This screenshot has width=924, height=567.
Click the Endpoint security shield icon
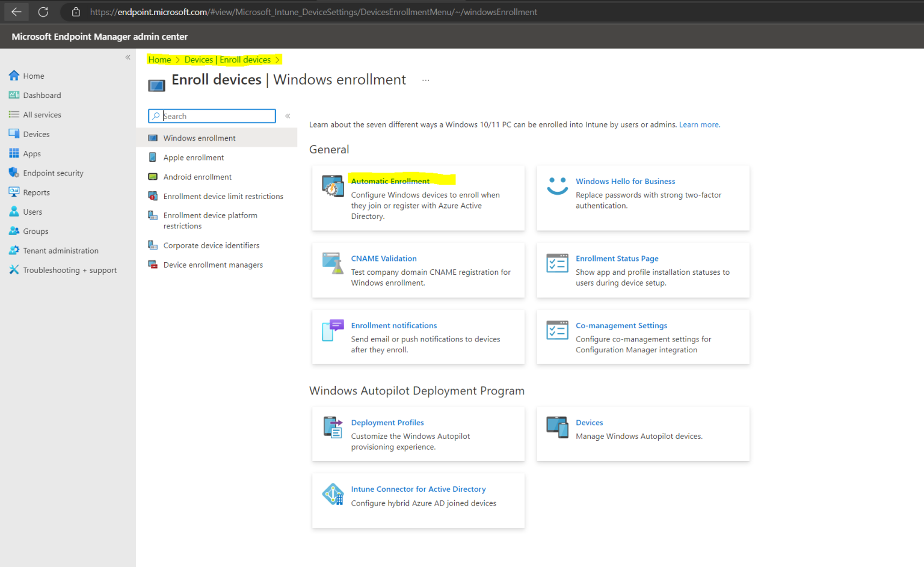click(14, 173)
